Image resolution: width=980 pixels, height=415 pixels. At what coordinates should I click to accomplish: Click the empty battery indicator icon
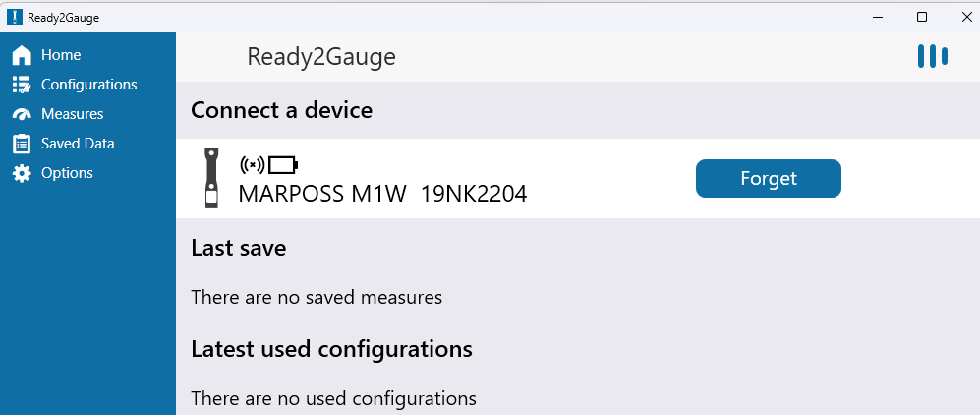pos(283,165)
